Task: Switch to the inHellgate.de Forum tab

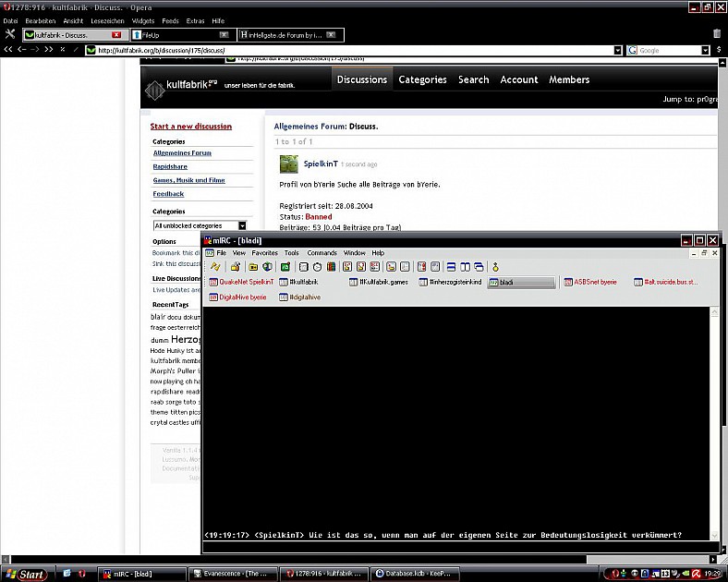Action: [291, 35]
